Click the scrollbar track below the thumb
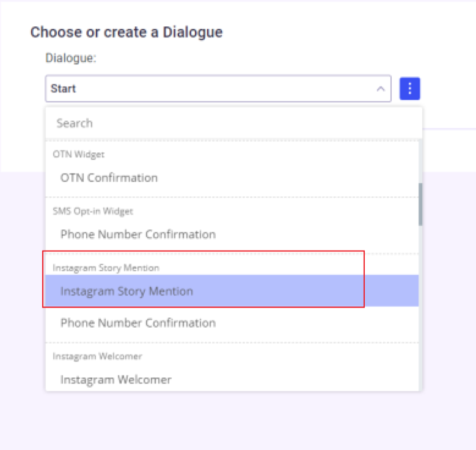Viewport: 476px width, 450px height. click(420, 306)
